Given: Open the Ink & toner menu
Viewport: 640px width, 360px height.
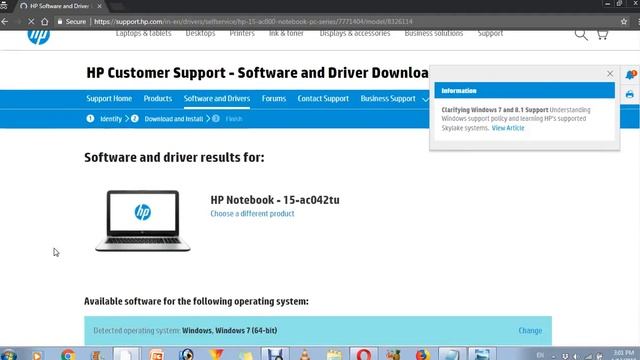Looking at the screenshot, I should 286,33.
